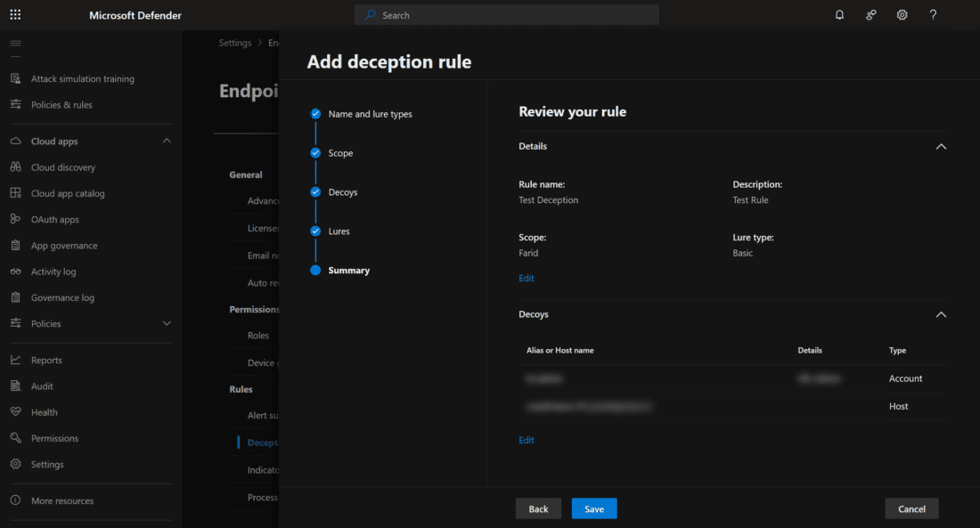Viewport: 980px width, 528px height.
Task: Open the help question mark icon
Action: pos(933,15)
